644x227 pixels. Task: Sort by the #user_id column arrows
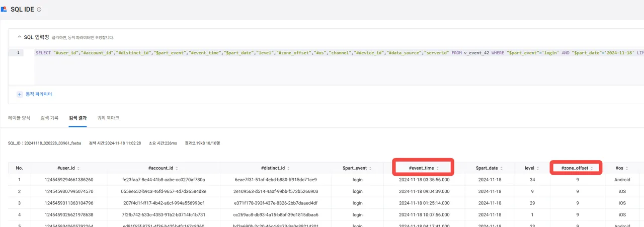pos(78,168)
